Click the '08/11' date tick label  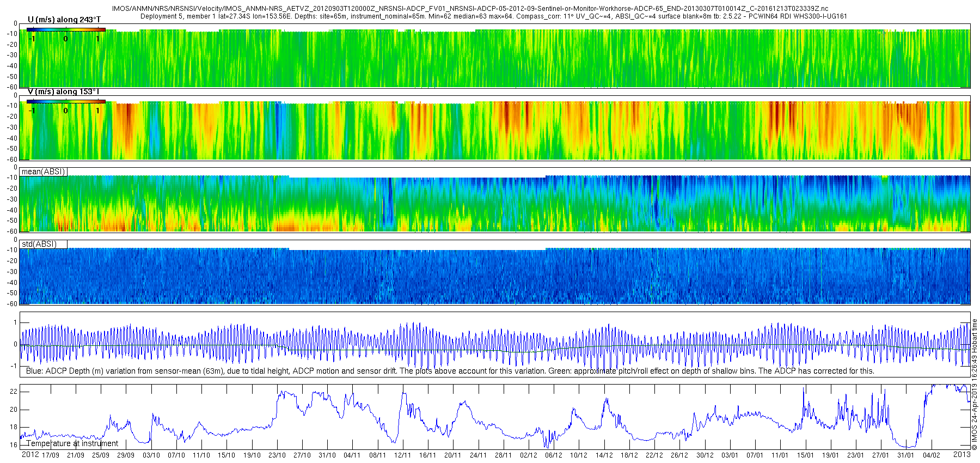(x=378, y=455)
